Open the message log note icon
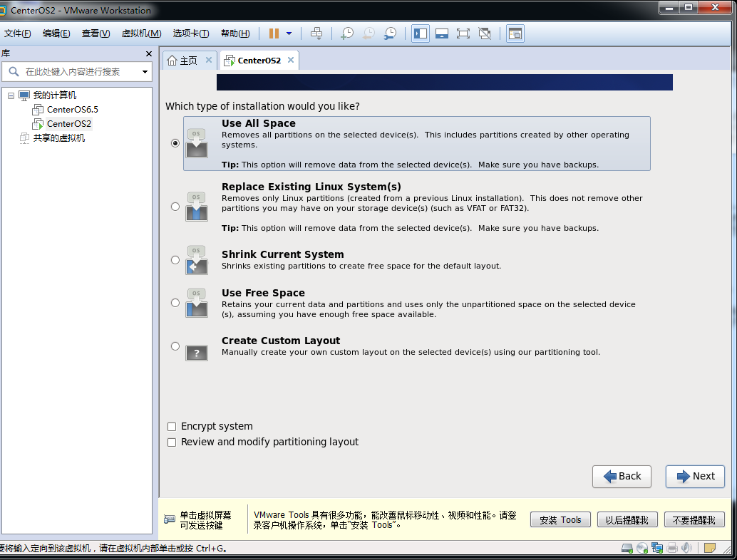The image size is (737, 560). click(710, 548)
